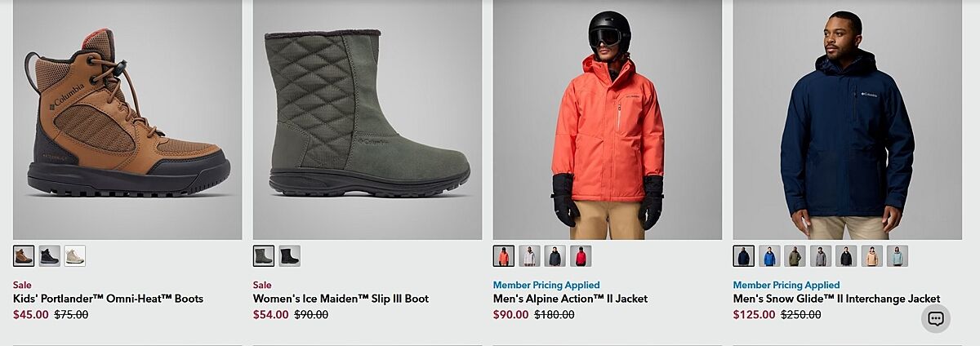This screenshot has width=980, height=346.
Task: Choose the orange Alpine Action jacket swatch
Action: point(504,256)
